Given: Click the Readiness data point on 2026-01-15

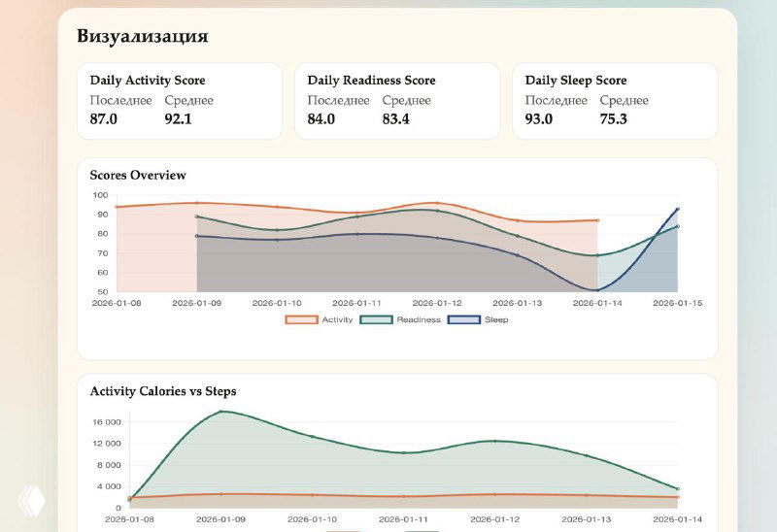Looking at the screenshot, I should [678, 226].
